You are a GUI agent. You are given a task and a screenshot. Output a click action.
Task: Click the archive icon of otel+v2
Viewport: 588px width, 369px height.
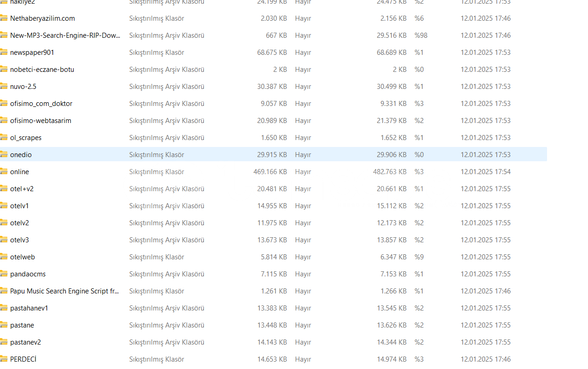[x=4, y=189]
